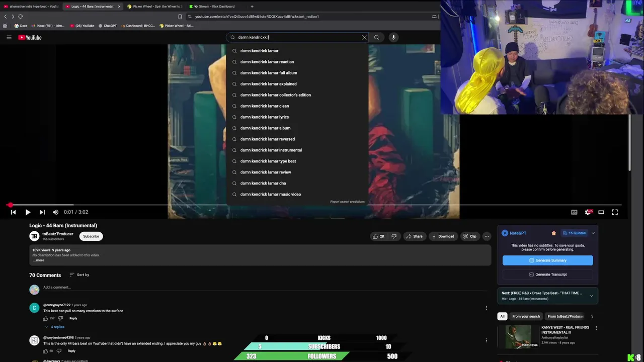Open comments Sort by menu
The image size is (644, 362).
tap(79, 275)
